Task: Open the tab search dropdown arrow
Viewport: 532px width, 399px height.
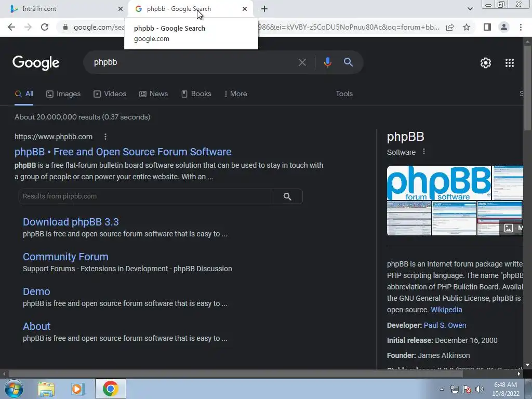Action: pos(470,9)
